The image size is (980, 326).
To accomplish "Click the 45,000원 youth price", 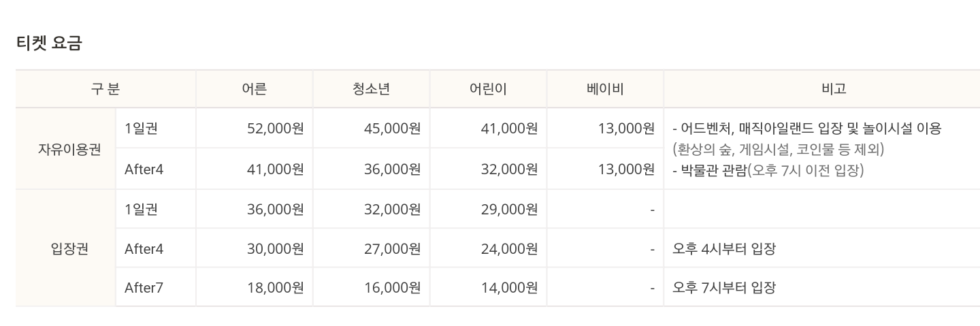I will (392, 128).
